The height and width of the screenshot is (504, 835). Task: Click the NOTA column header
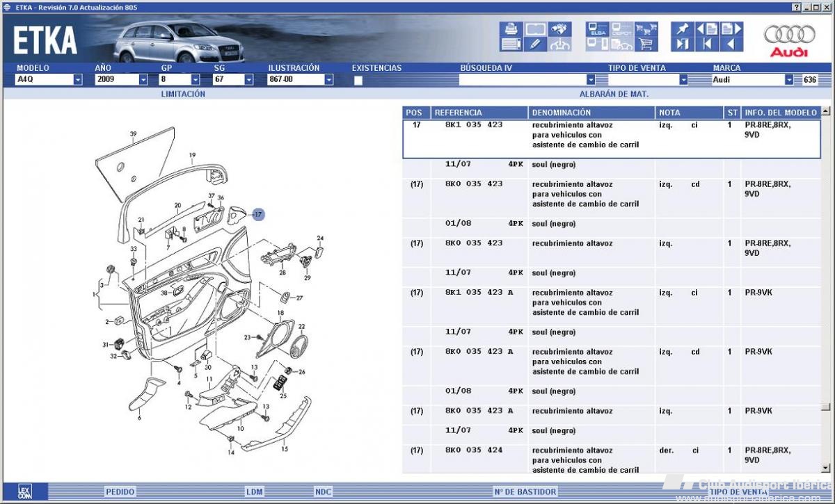coord(690,113)
